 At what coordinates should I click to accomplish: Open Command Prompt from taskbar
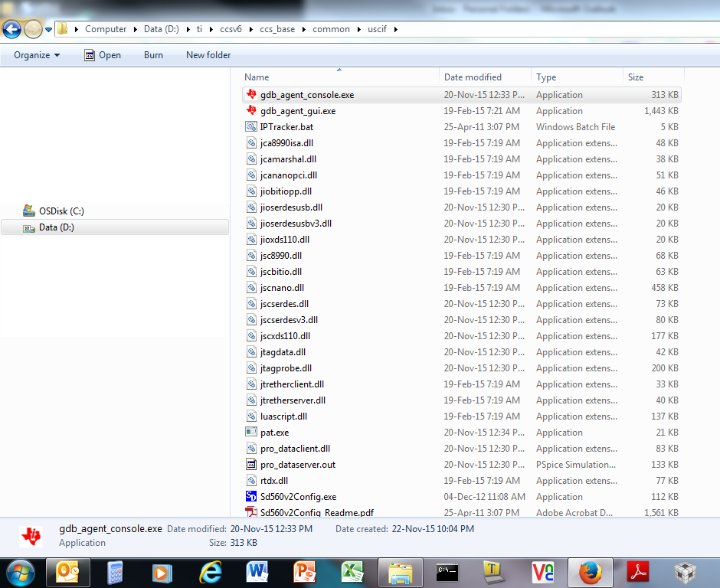447,573
